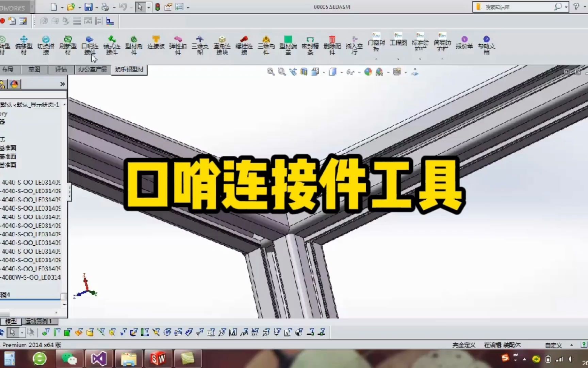
Task: Select the 切换搭接 tool
Action: (46, 46)
